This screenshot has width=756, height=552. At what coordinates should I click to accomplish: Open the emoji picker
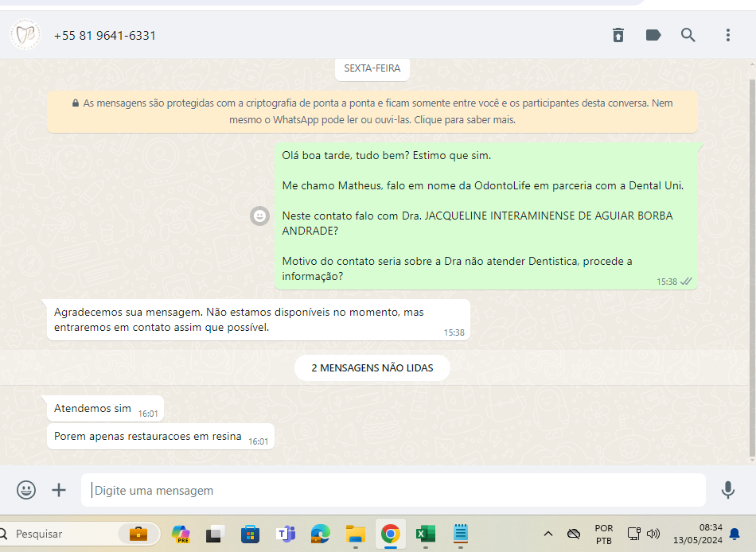[x=26, y=490]
